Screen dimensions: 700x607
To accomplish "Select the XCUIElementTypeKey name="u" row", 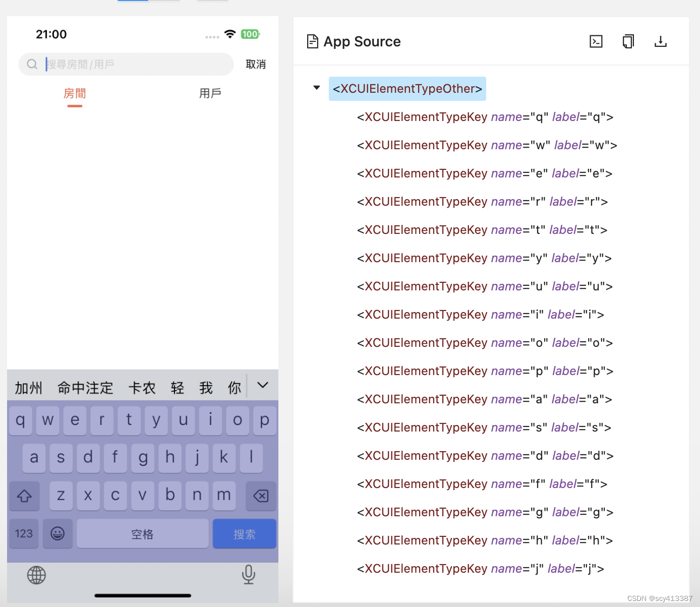I will pyautogui.click(x=485, y=286).
